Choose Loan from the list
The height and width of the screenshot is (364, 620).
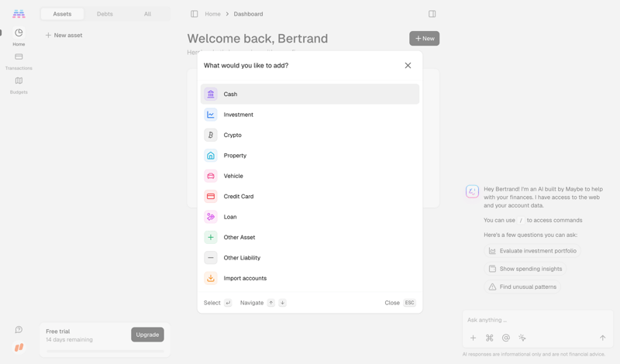[x=309, y=217]
